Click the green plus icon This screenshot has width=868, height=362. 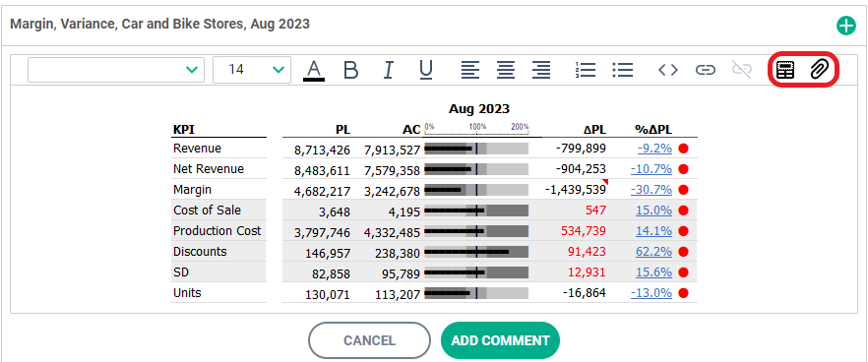846,26
